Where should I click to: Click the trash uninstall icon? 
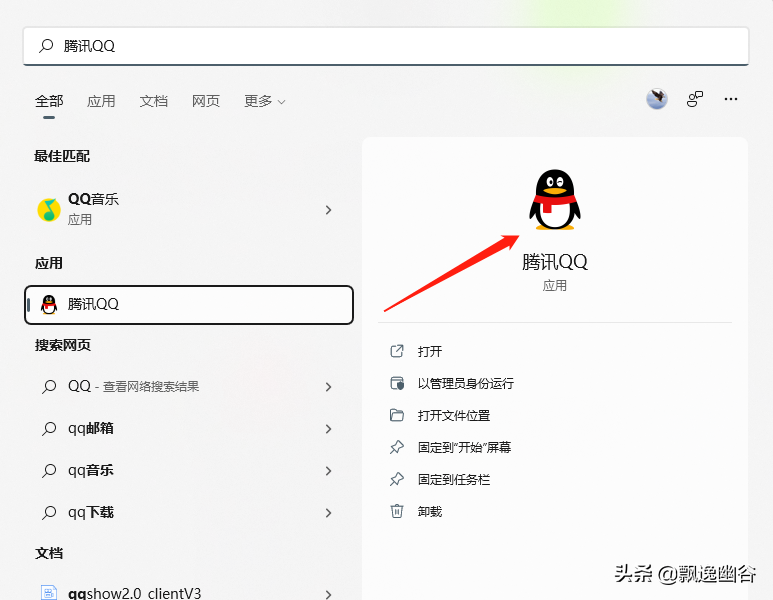[x=397, y=511]
